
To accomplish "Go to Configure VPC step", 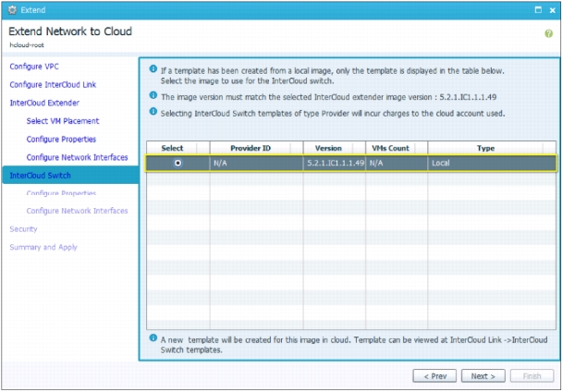I will pos(34,67).
